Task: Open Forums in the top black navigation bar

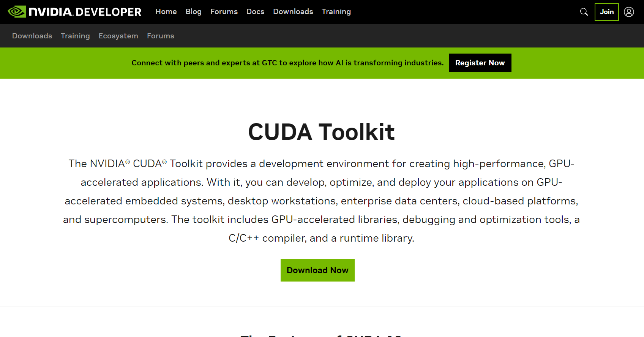Action: (x=224, y=12)
